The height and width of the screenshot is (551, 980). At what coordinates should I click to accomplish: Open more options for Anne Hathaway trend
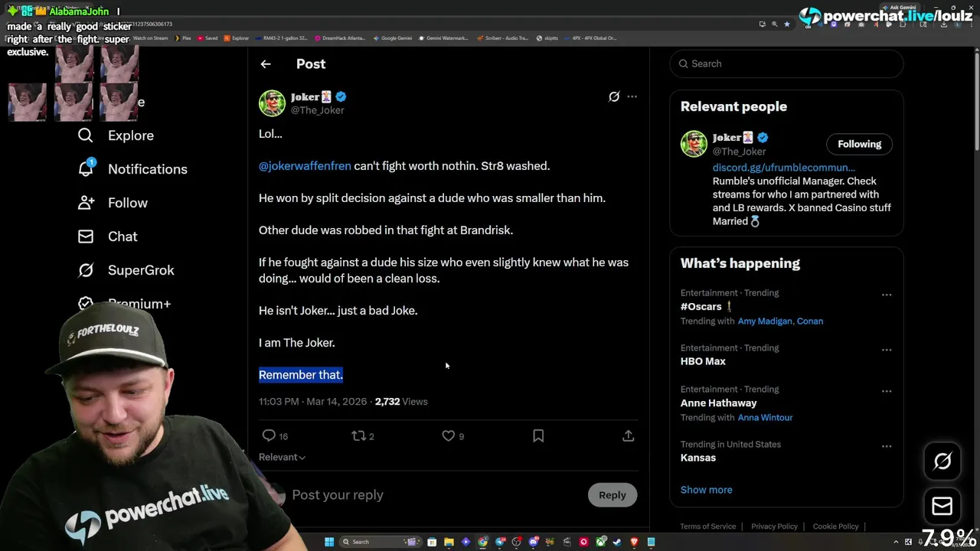click(x=887, y=391)
